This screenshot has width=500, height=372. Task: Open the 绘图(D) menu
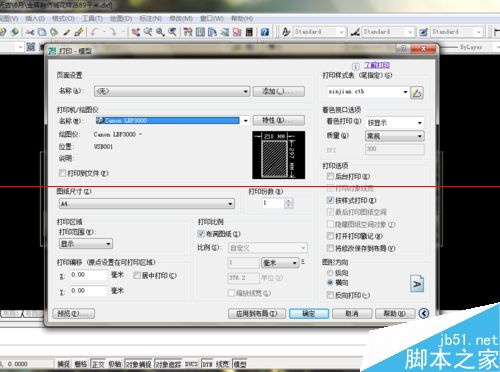121,18
